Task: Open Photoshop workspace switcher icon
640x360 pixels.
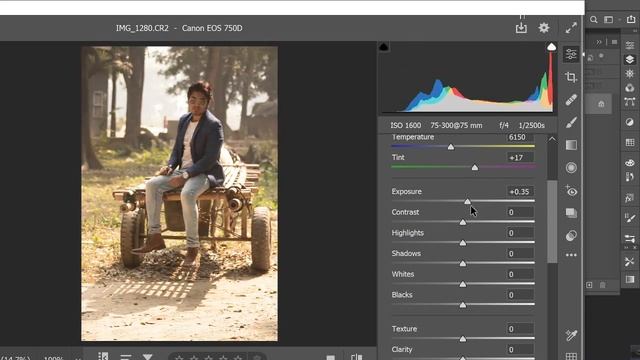Action: click(609, 20)
